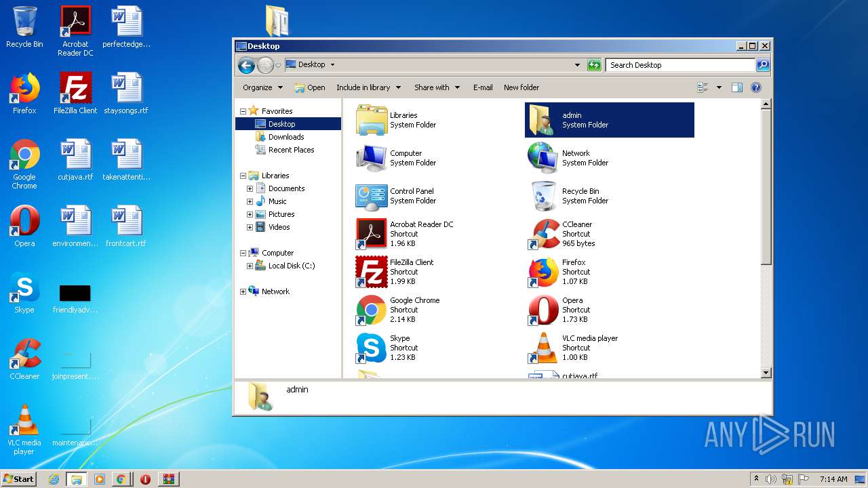The image size is (868, 488).
Task: Open the Share with menu
Action: [x=437, y=87]
